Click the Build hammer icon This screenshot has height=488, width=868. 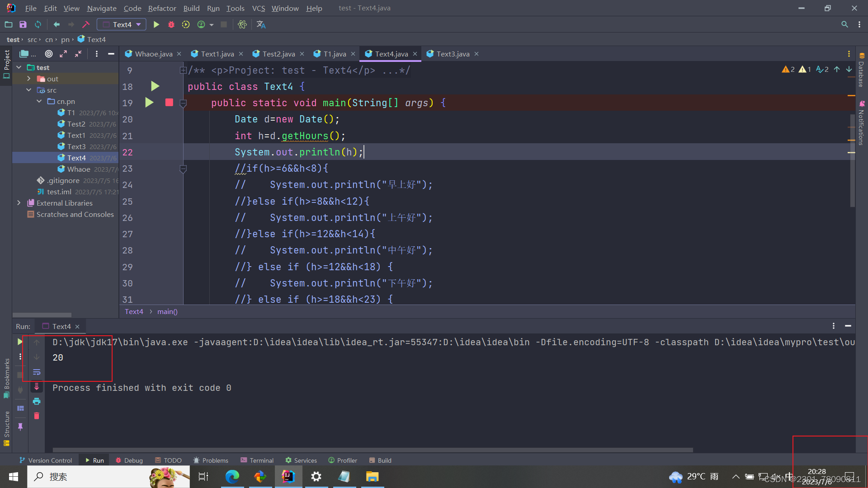86,24
